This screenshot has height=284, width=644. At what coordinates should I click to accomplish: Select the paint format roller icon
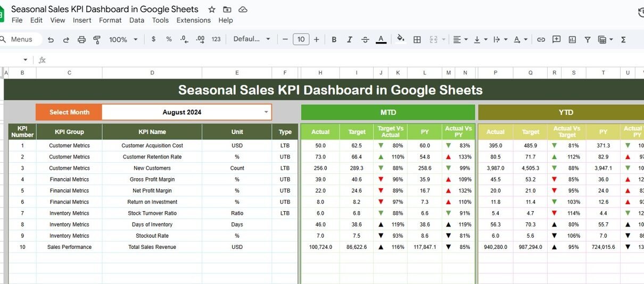tap(97, 39)
